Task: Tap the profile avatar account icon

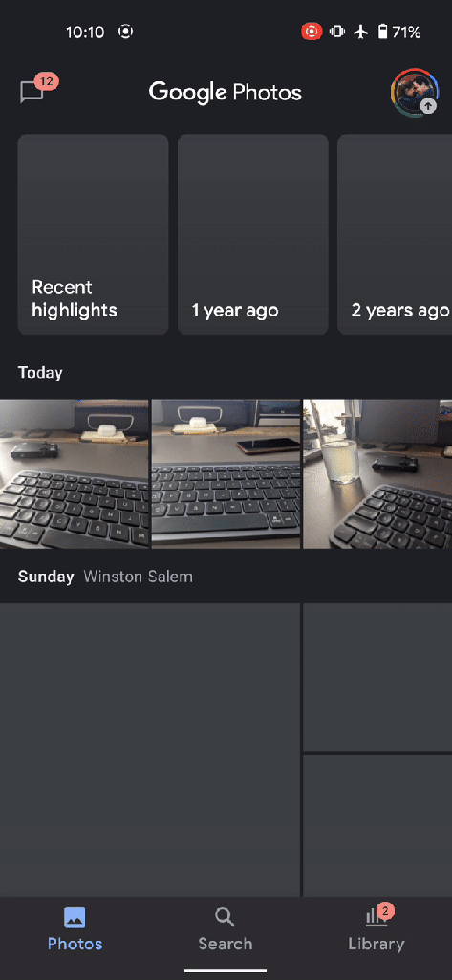Action: (x=415, y=93)
